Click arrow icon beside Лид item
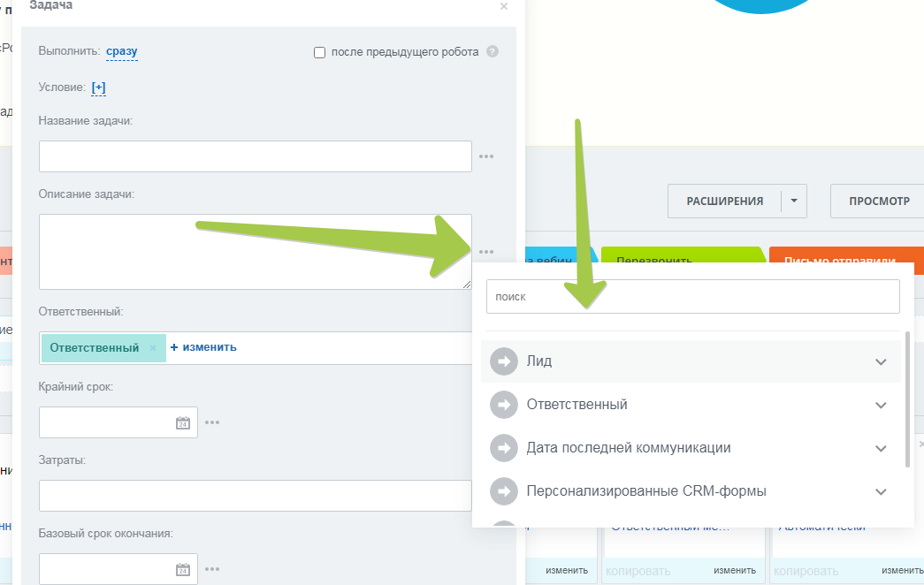 click(504, 361)
